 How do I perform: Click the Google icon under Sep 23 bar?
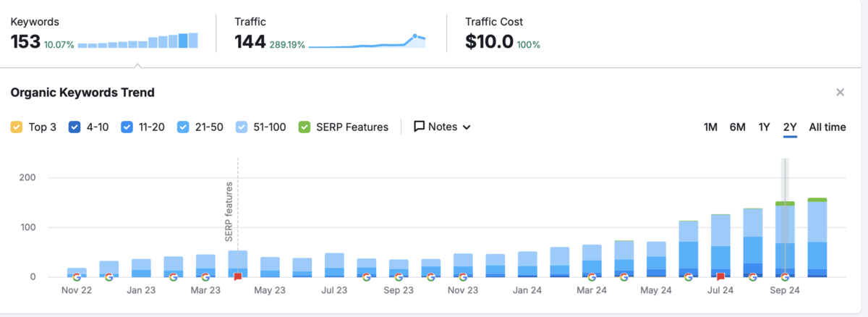coord(399,276)
